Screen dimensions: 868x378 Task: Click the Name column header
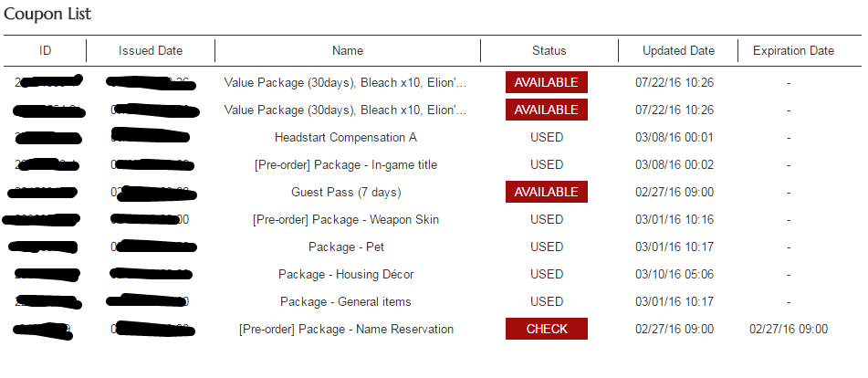click(x=348, y=50)
